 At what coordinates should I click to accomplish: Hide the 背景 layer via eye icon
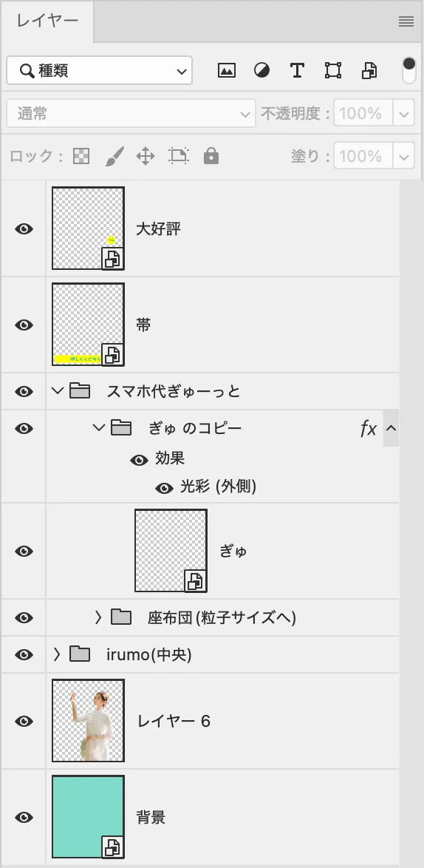tap(24, 817)
